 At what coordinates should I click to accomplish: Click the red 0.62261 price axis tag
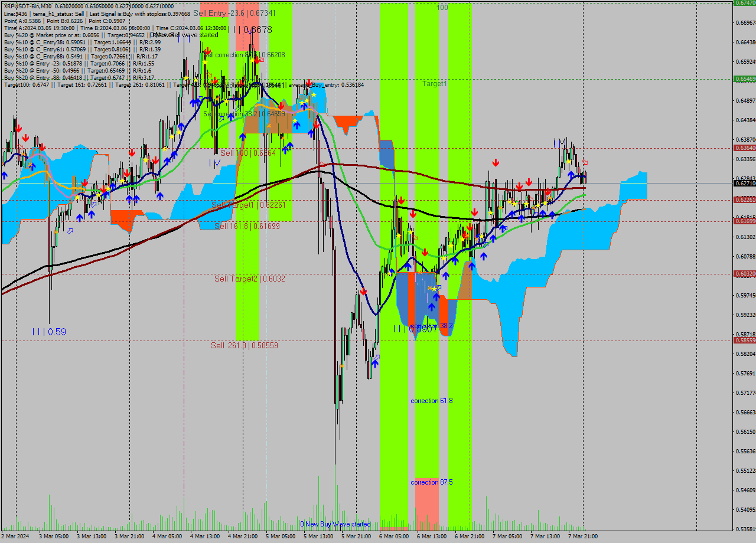click(x=744, y=200)
